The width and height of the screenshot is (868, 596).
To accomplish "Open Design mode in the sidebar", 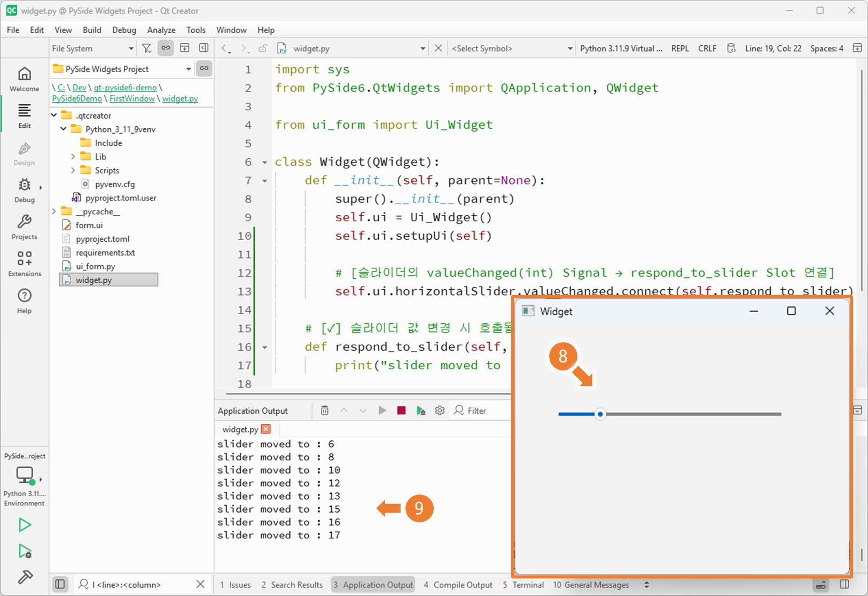I will click(x=25, y=153).
